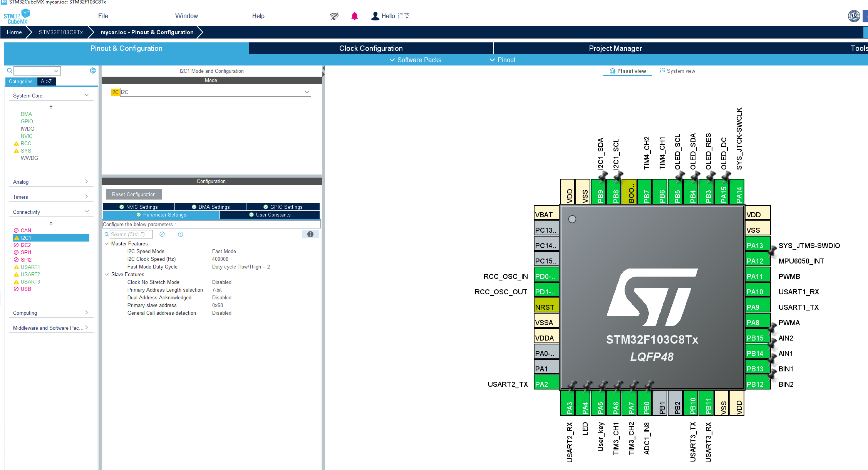Collapse the Slave Features group

[x=107, y=274]
